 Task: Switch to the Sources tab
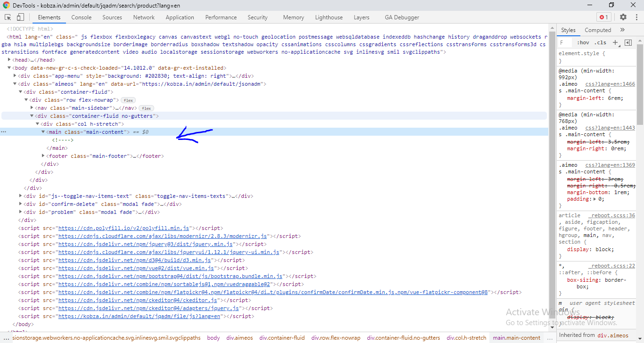tap(112, 17)
